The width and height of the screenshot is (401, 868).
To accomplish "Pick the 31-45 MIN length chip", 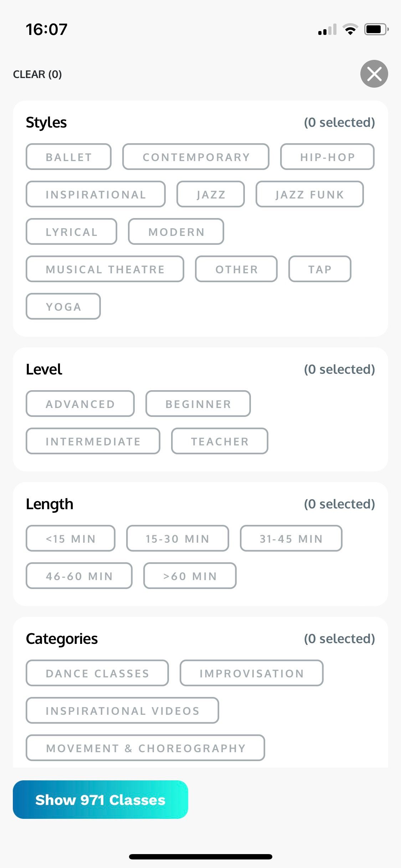I will coord(291,538).
